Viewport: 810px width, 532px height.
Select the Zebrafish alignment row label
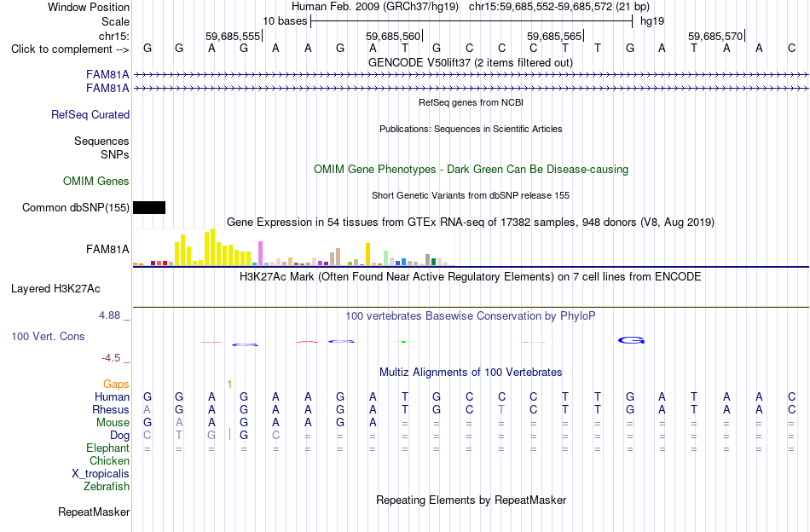pyautogui.click(x=107, y=486)
